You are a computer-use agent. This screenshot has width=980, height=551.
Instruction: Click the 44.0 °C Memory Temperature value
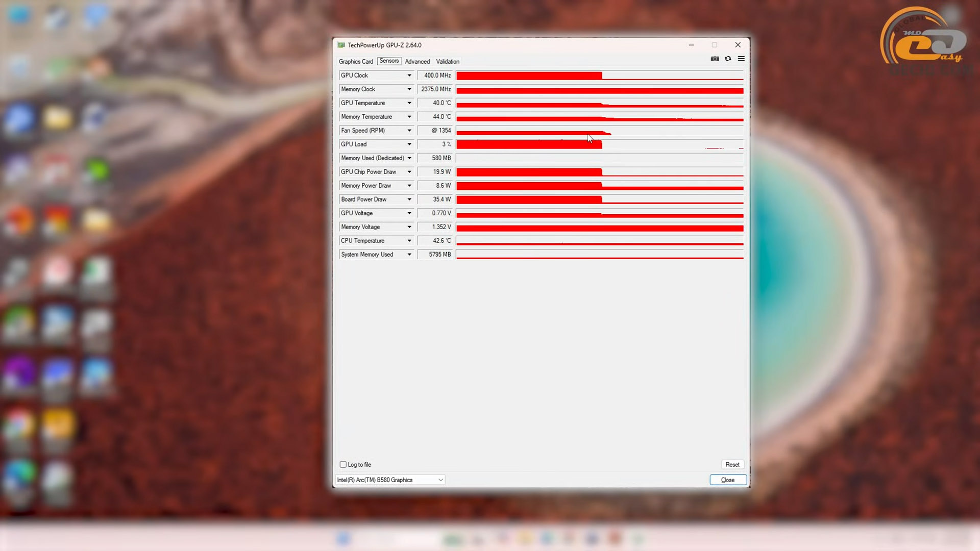(x=435, y=117)
